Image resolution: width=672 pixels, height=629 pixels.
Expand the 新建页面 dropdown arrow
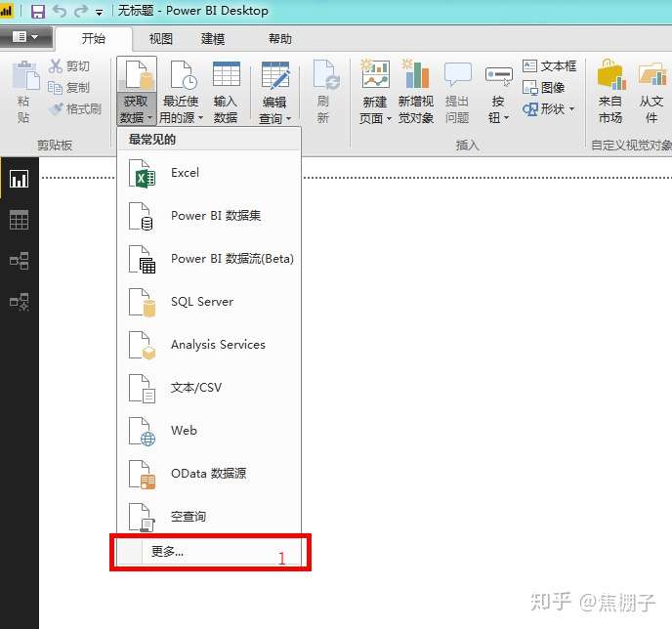point(389,118)
